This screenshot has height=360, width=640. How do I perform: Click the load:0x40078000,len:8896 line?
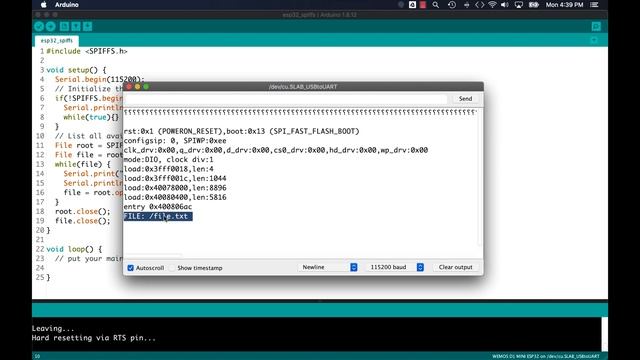(x=175, y=188)
